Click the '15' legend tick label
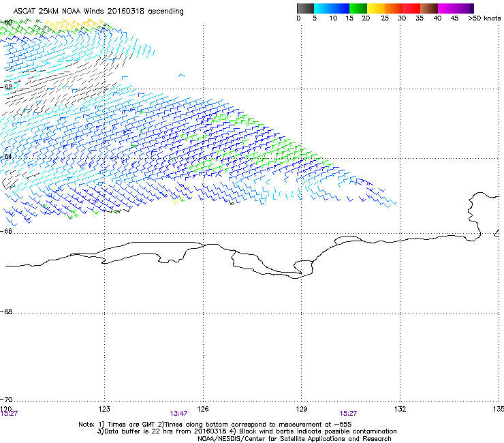 click(349, 18)
